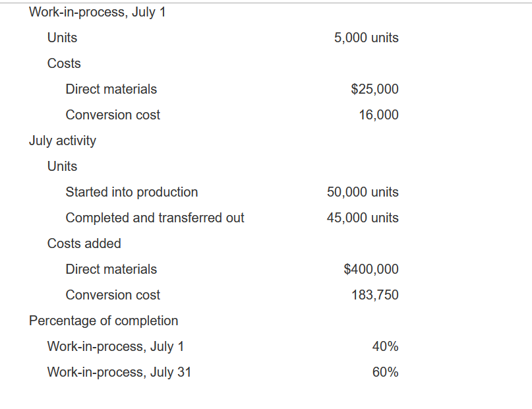Click the 40% completion value

coord(385,346)
